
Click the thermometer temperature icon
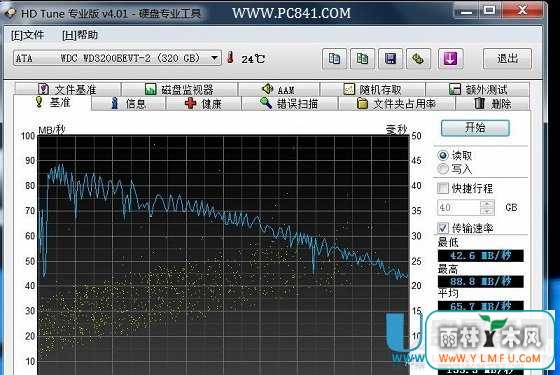(x=230, y=58)
